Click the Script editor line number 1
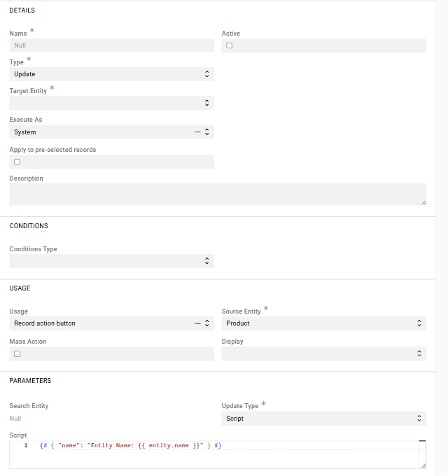 coord(26,446)
